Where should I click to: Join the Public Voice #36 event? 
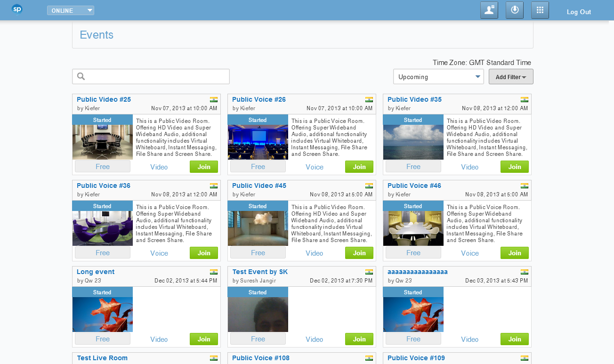point(204,253)
